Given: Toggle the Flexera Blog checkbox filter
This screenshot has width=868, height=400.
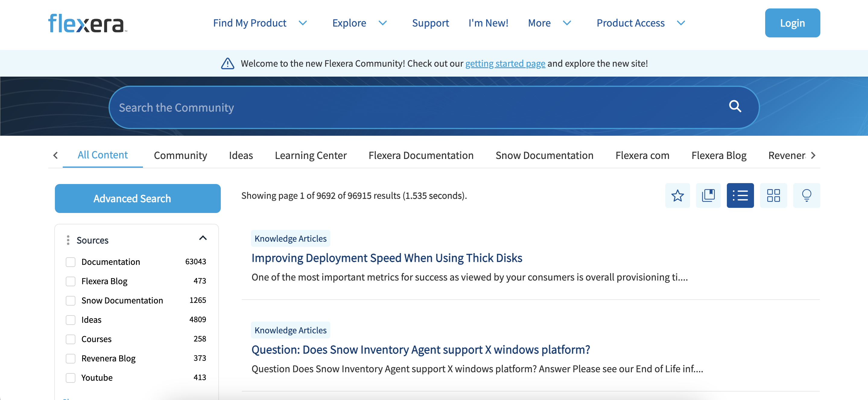Looking at the screenshot, I should [x=70, y=281].
